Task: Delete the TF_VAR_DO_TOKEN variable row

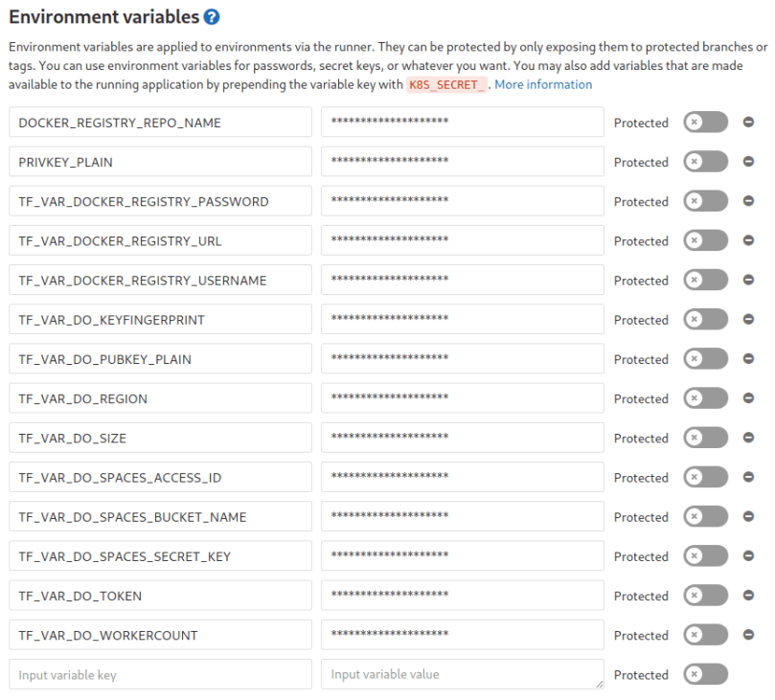Action: 748,596
